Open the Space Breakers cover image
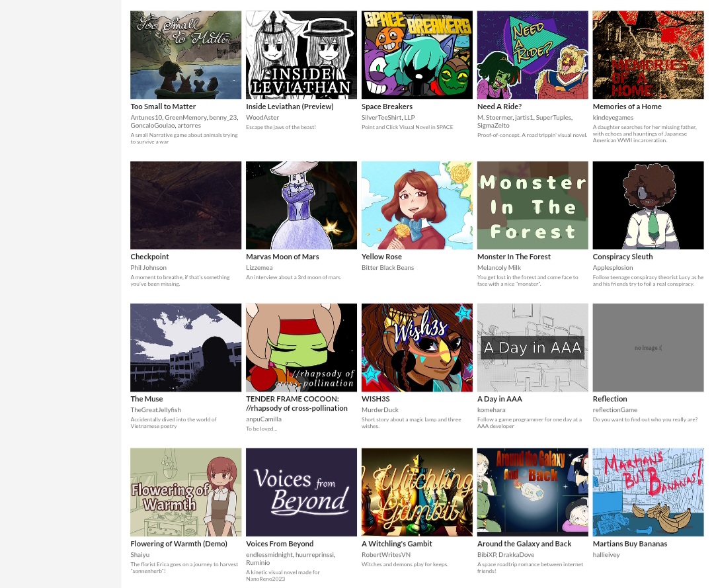Viewport: 714px width, 588px height. click(417, 55)
